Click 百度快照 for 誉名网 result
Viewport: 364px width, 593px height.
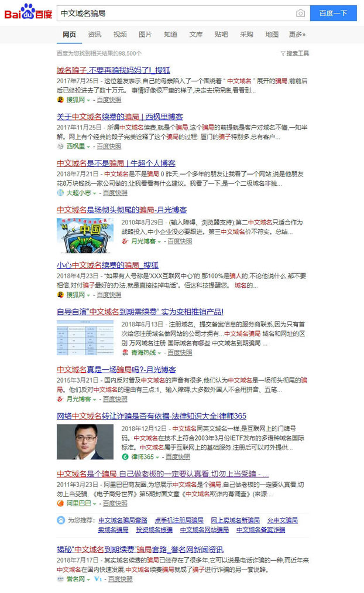click(121, 579)
